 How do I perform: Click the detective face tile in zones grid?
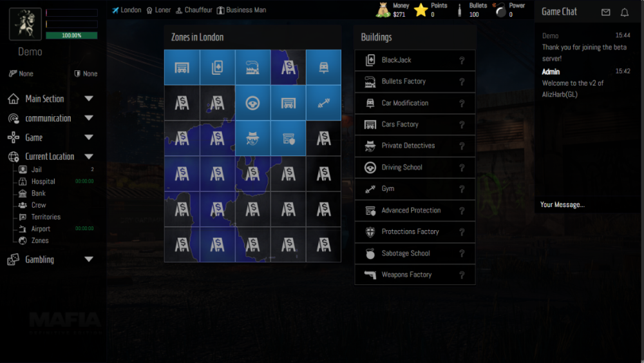click(x=252, y=138)
